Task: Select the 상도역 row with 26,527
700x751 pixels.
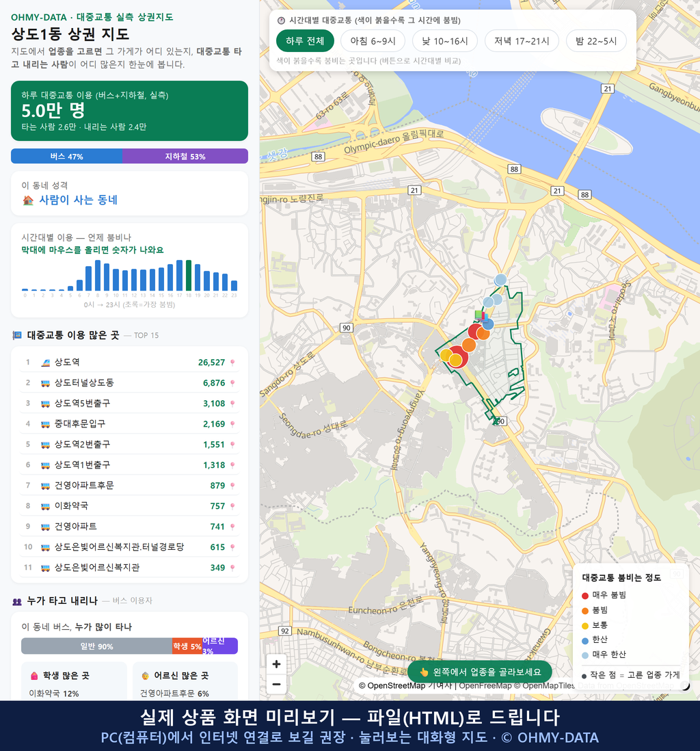Action: [x=129, y=363]
